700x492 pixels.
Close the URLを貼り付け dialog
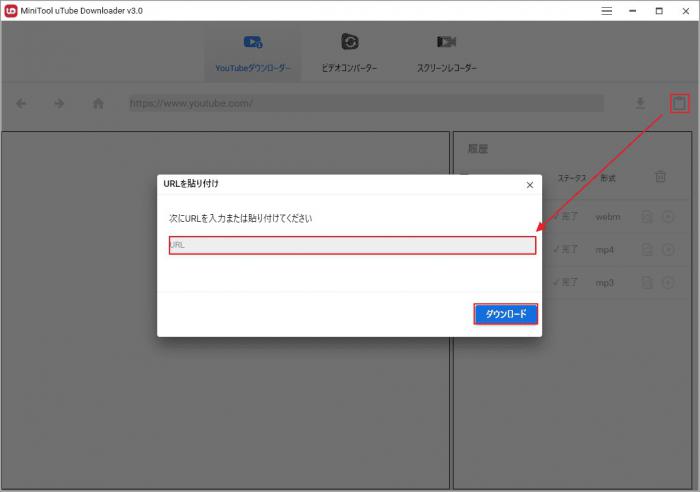coord(529,185)
